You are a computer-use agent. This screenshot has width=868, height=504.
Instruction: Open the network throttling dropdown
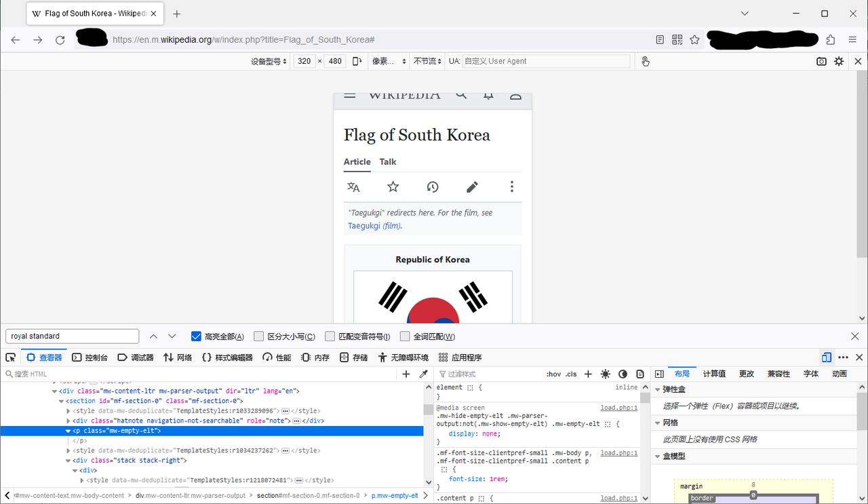click(428, 61)
